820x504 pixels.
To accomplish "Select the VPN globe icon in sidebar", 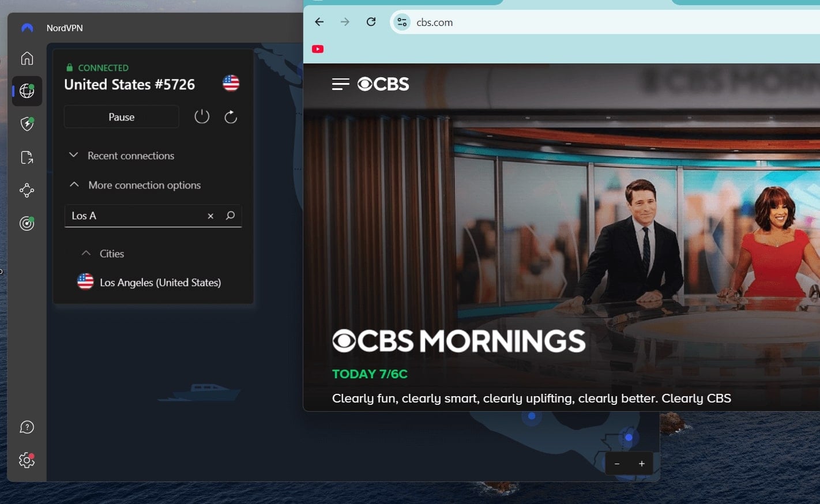I will [x=27, y=91].
